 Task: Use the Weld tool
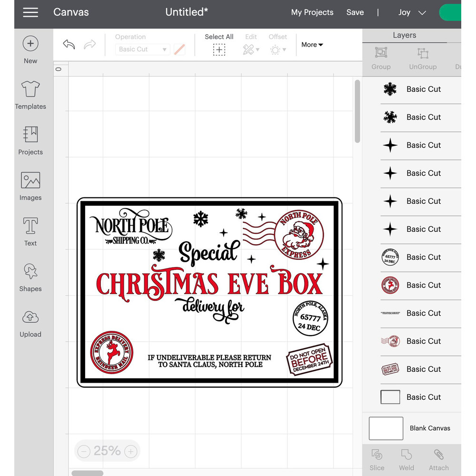click(407, 458)
